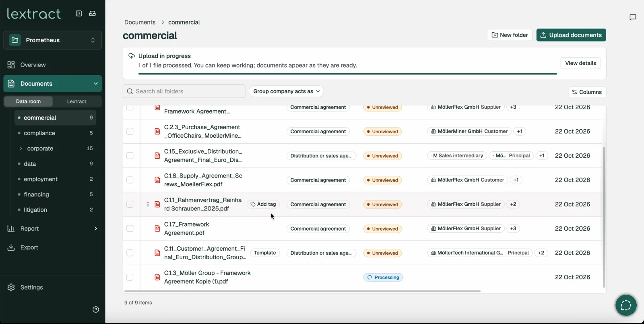The image size is (644, 324).
Task: Tick checkbox for C.15_Exclusive_Distribution
Action: pyautogui.click(x=130, y=156)
